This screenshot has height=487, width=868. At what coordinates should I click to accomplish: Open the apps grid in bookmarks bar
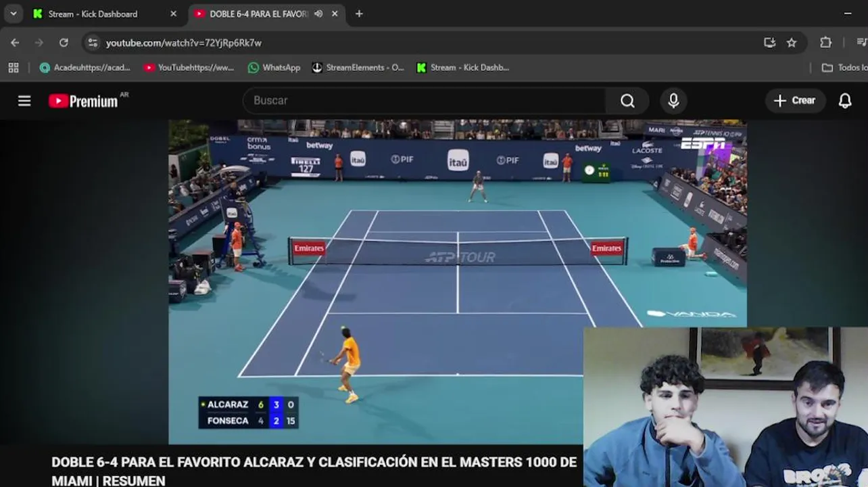pos(14,68)
